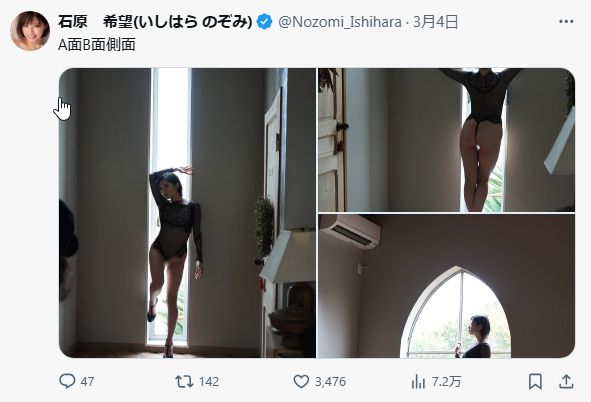Open the top-right photo with the door

pos(447,140)
